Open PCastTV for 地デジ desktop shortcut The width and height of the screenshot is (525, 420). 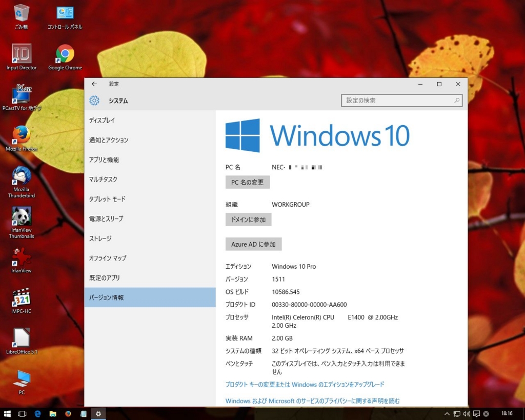(x=22, y=98)
